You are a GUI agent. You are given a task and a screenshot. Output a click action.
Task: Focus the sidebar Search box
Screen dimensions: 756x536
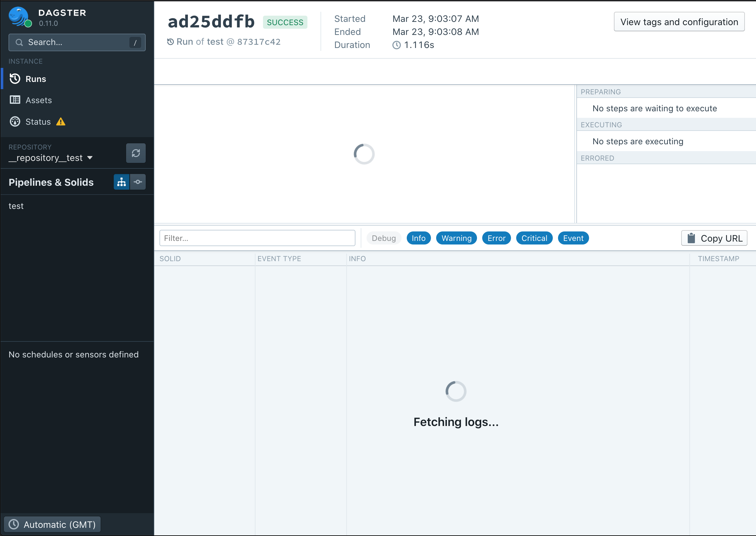tap(77, 42)
